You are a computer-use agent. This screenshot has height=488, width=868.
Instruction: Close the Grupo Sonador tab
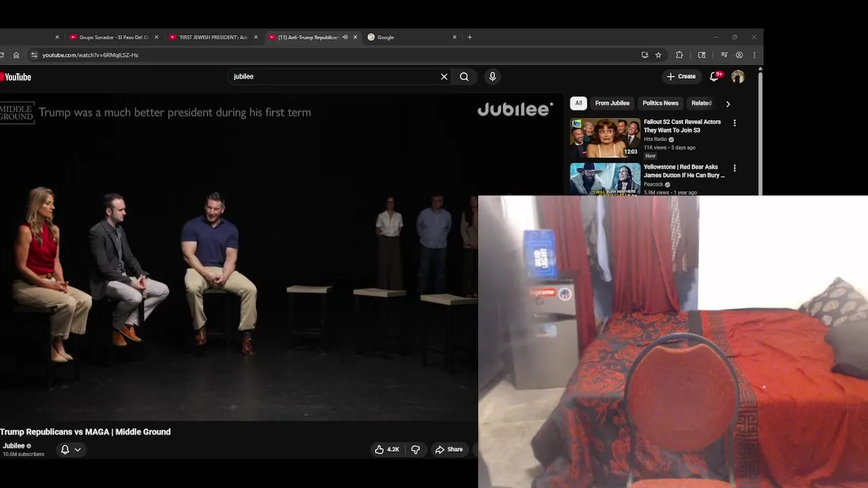[x=157, y=37]
